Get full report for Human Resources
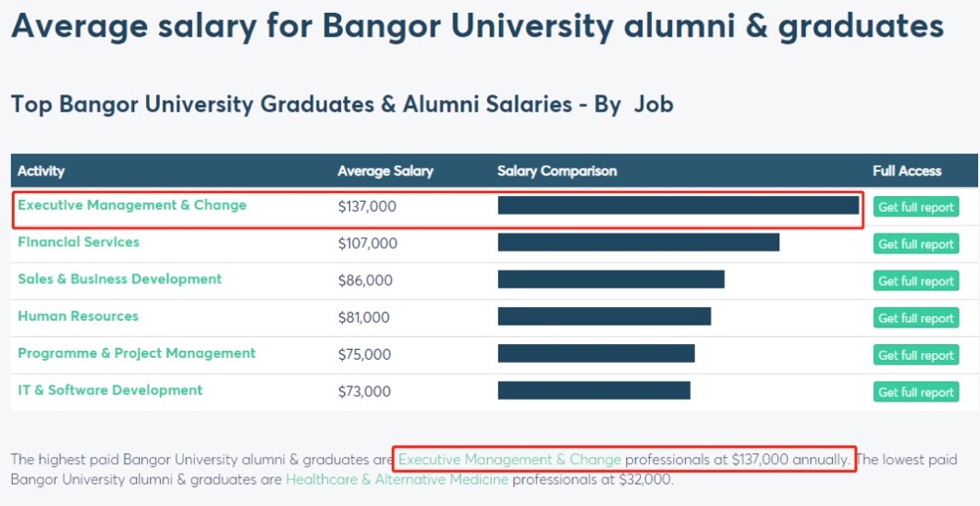This screenshot has height=506, width=980. tap(915, 318)
